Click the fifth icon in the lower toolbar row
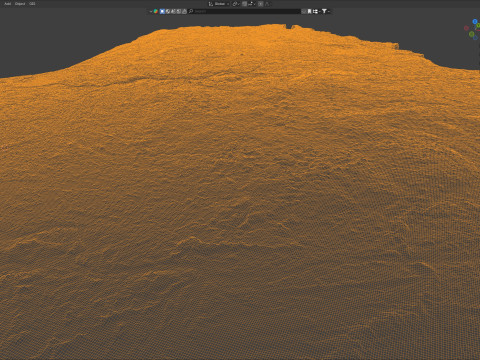 click(178, 11)
